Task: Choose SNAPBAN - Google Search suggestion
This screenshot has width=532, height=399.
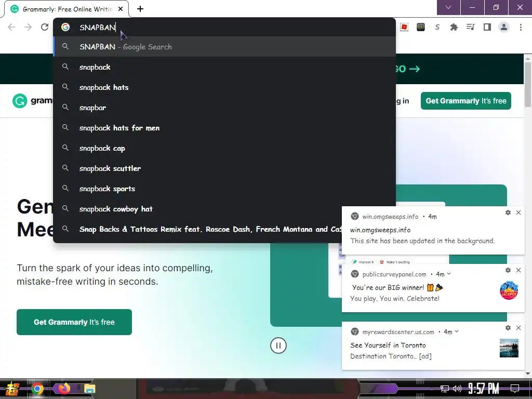Action: [224, 46]
